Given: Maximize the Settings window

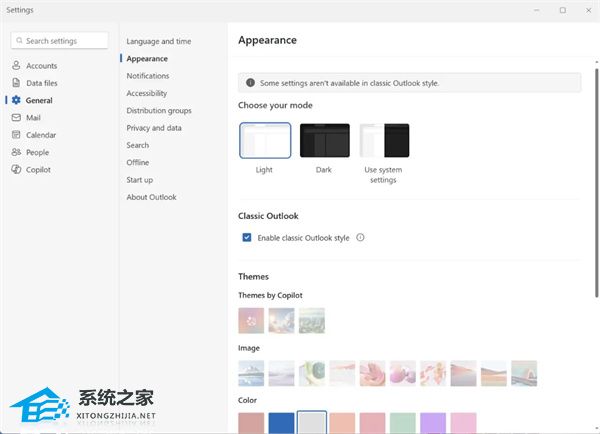Looking at the screenshot, I should tap(562, 10).
